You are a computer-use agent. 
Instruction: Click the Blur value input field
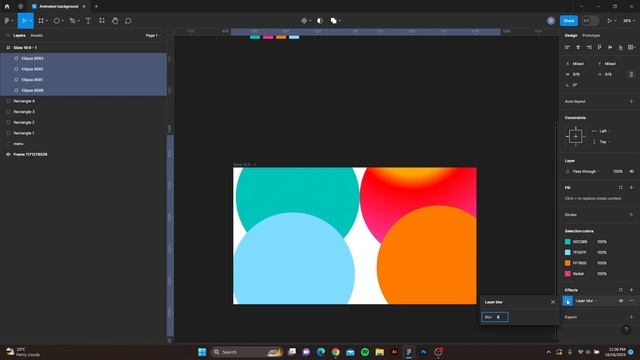pyautogui.click(x=495, y=317)
